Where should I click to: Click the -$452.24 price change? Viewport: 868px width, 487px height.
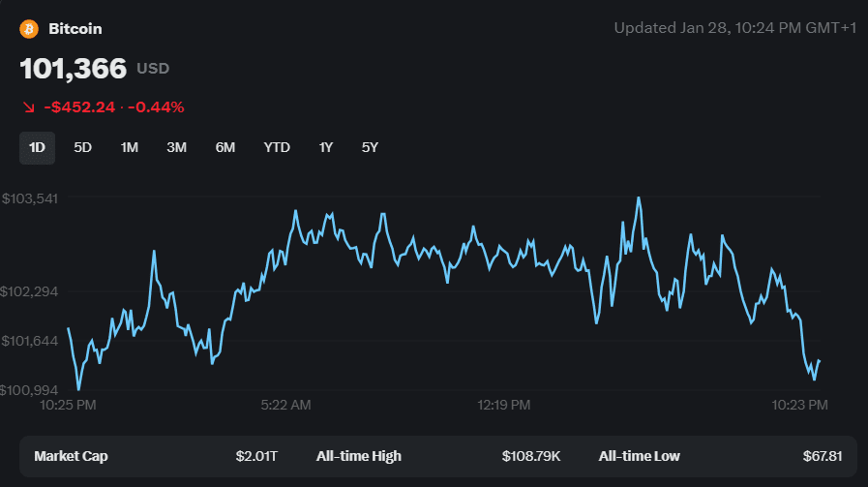point(79,107)
